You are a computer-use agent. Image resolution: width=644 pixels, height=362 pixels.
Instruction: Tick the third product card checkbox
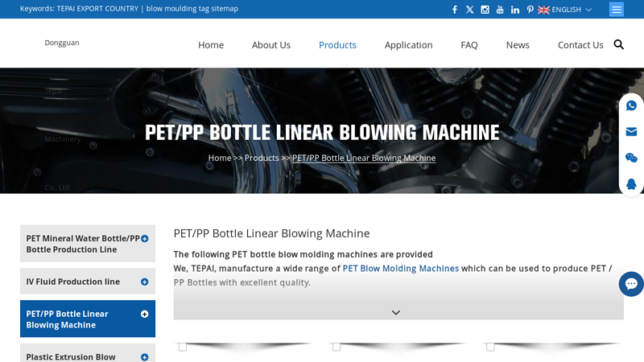coord(490,348)
